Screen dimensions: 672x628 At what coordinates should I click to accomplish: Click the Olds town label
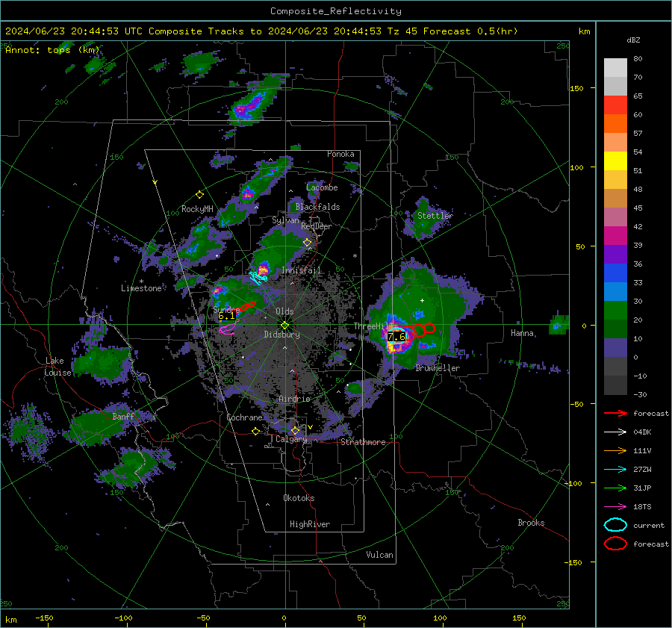coord(284,311)
